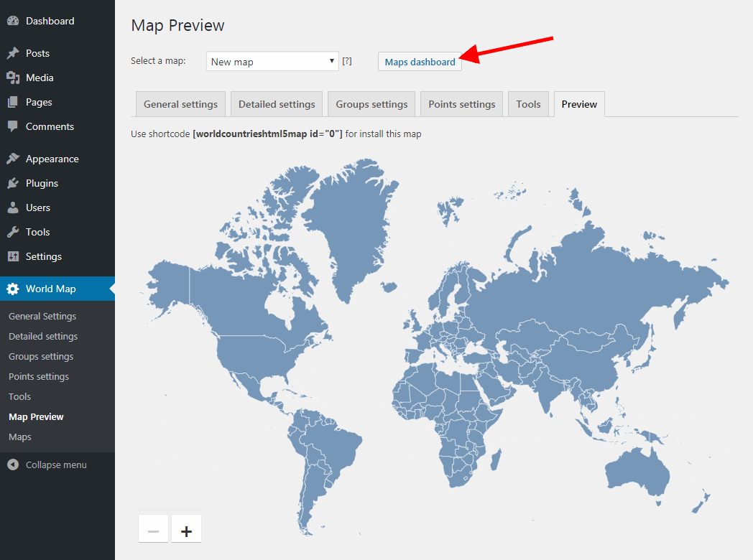Screen dimensions: 753x560
Task: Click the Maps dashboard button
Action: coord(420,61)
